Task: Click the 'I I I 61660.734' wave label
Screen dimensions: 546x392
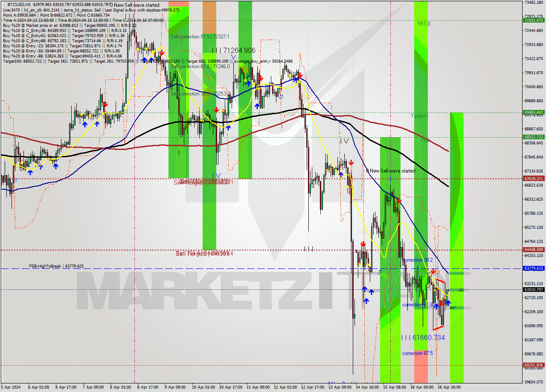Action: (x=423, y=337)
